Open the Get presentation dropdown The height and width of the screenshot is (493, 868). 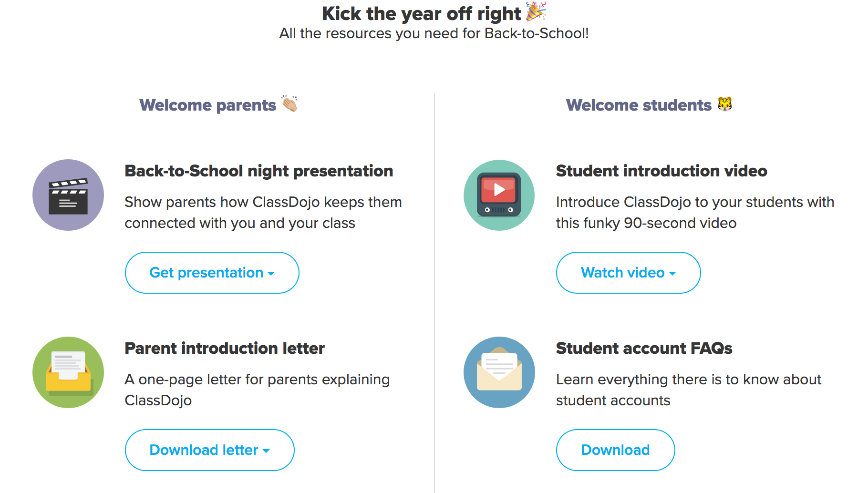(x=212, y=273)
